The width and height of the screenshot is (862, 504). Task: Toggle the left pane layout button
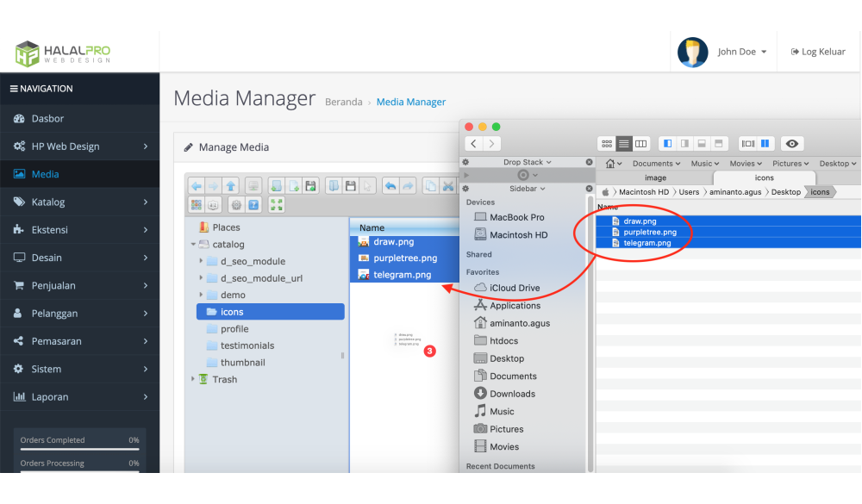click(667, 144)
